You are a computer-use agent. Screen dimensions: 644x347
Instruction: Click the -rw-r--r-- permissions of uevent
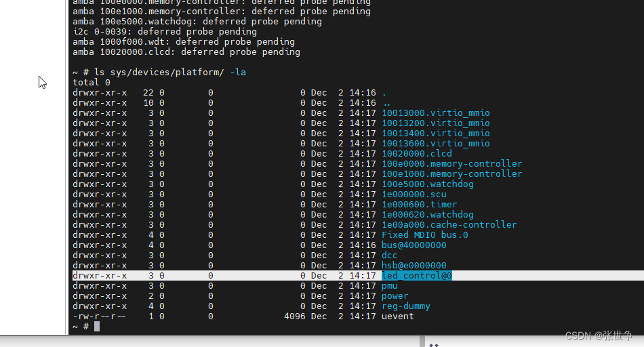(100, 317)
